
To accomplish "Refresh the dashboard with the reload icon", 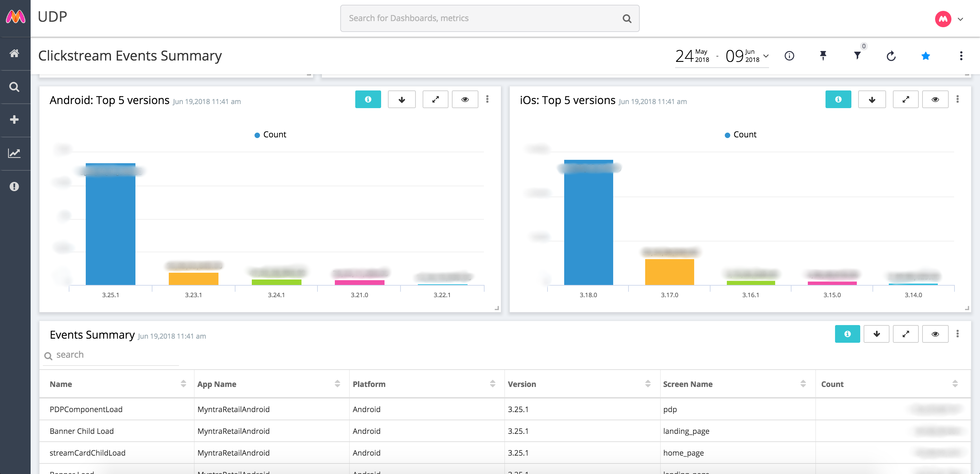I will 891,56.
